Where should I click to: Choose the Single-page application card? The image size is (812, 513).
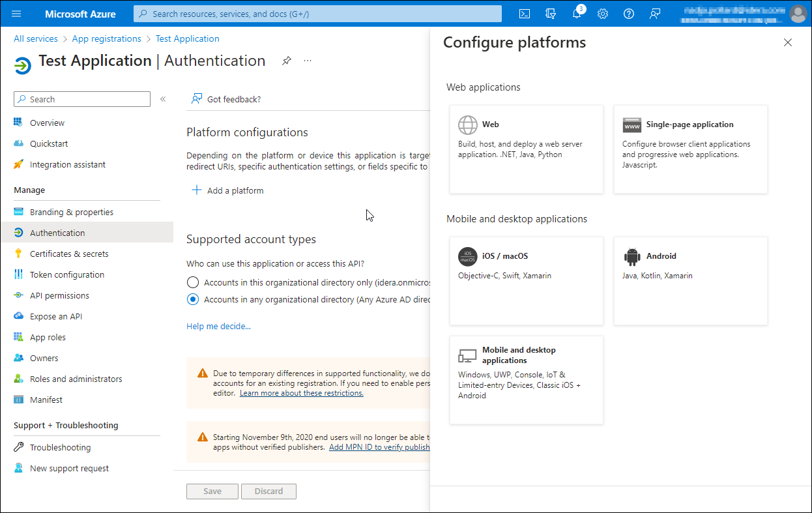[x=691, y=149]
